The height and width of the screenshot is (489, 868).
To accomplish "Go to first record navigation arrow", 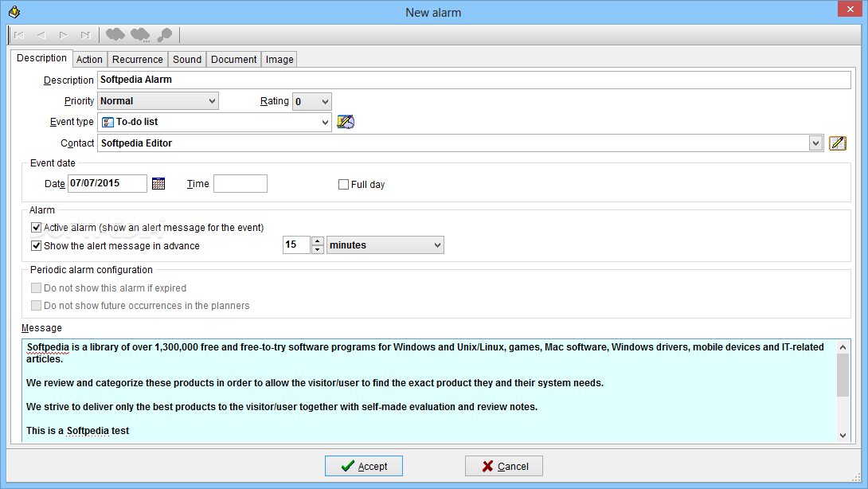I will click(x=19, y=35).
